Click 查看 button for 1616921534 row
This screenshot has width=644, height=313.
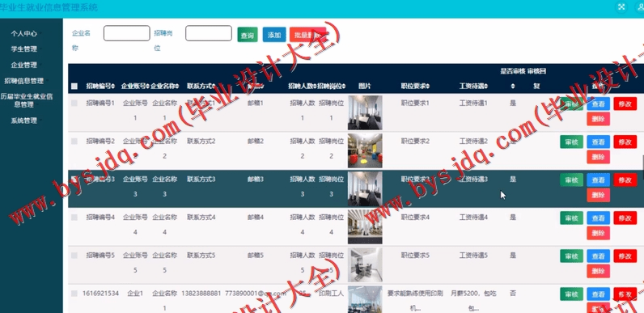pyautogui.click(x=598, y=294)
